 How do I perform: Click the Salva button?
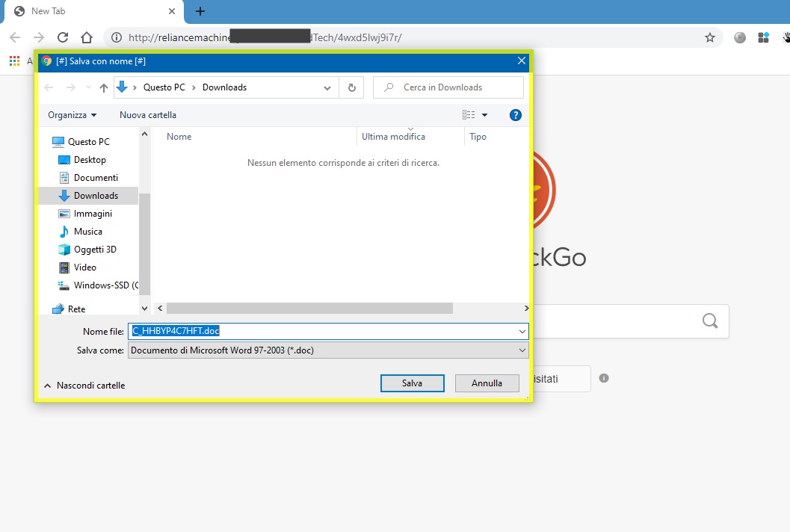(412, 383)
